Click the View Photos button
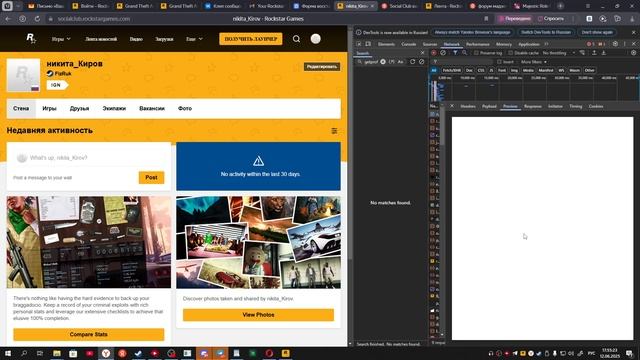Screen dimensions: 640x360 (258, 315)
